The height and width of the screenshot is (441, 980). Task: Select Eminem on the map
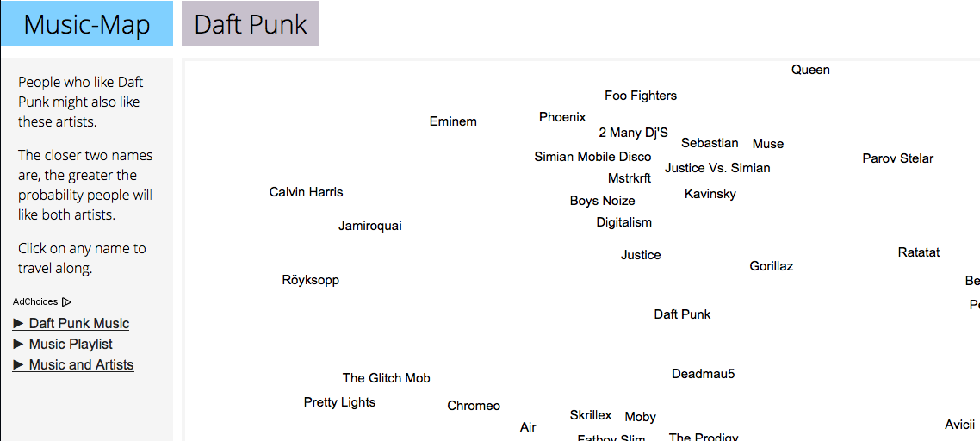(453, 121)
